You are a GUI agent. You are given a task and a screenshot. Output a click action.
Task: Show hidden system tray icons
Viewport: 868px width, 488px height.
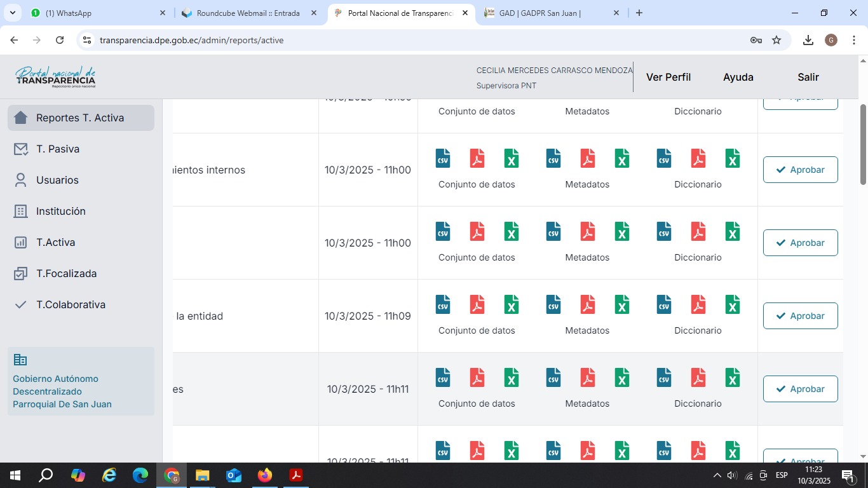click(717, 475)
